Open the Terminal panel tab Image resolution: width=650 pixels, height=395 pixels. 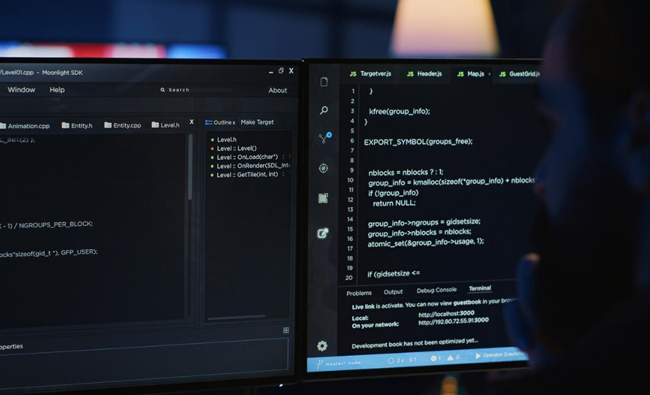tap(480, 288)
